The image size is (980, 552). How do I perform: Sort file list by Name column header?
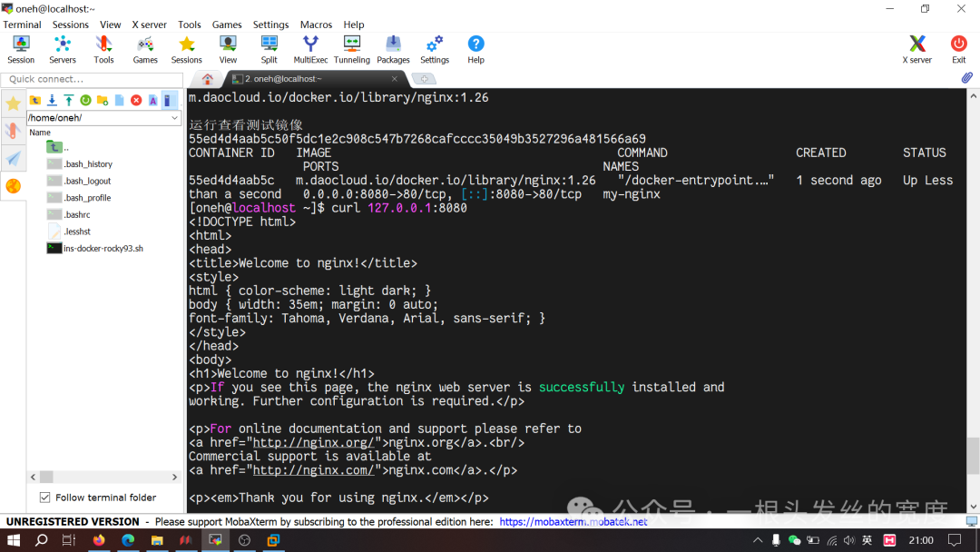point(40,133)
